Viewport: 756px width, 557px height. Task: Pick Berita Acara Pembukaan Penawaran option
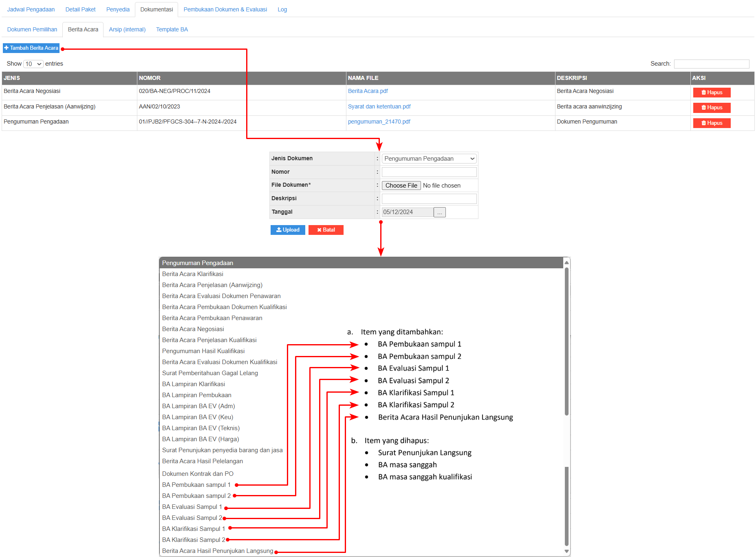[x=361, y=318]
